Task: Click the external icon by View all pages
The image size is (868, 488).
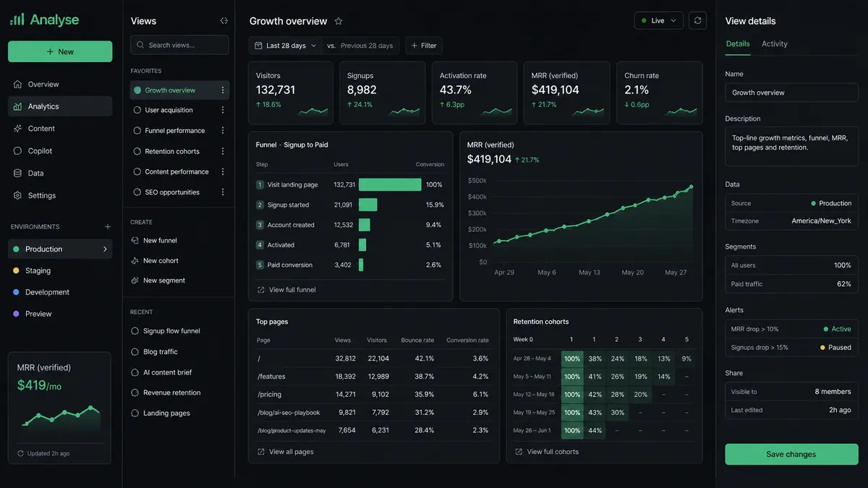Action: (x=261, y=452)
